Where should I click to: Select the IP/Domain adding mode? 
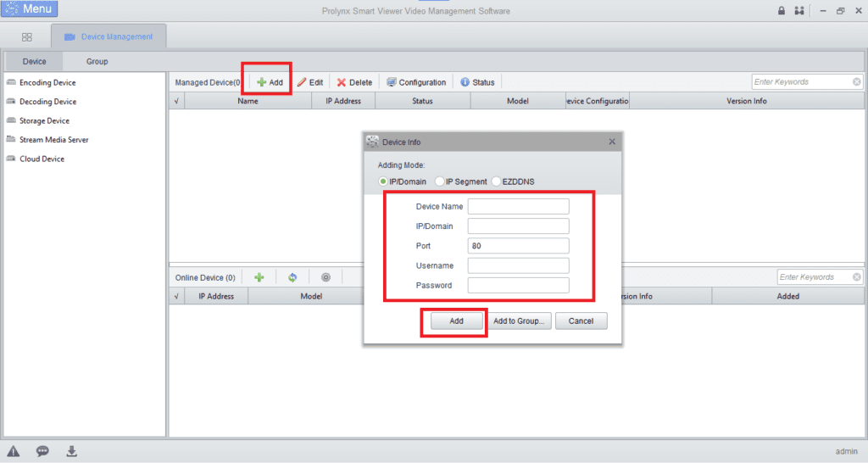pyautogui.click(x=383, y=181)
